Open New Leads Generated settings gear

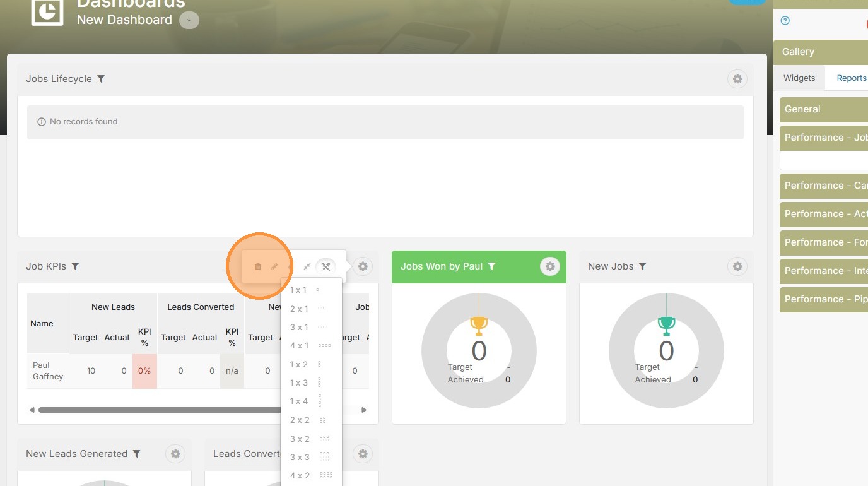pyautogui.click(x=175, y=454)
